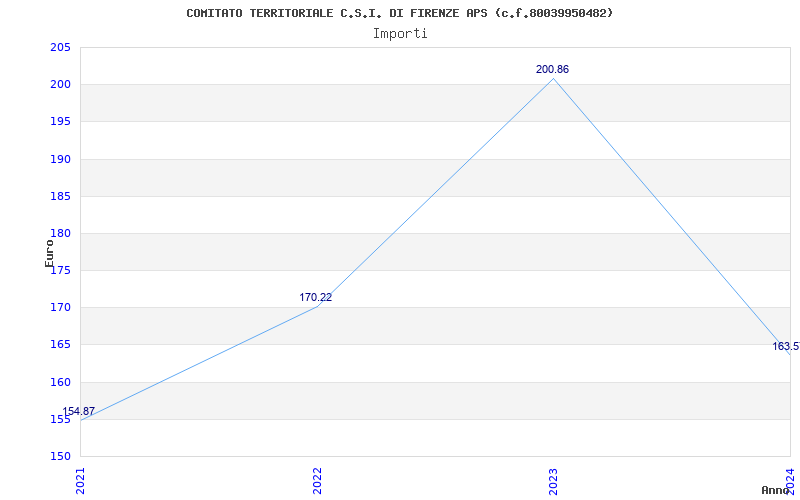Click the chart title COMITATO TERRITORIALE C.S.I. DI FIRENZE
This screenshot has width=800, height=500.
pyautogui.click(x=399, y=13)
